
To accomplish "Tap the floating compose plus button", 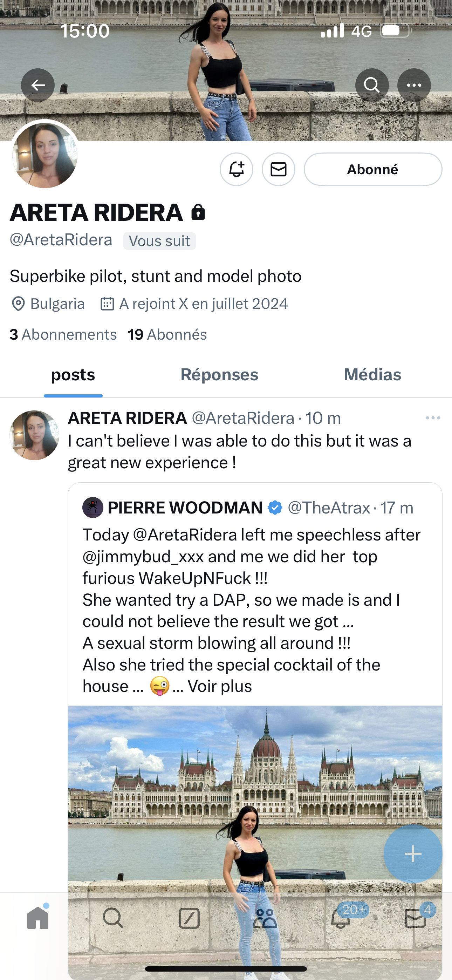I will point(413,854).
